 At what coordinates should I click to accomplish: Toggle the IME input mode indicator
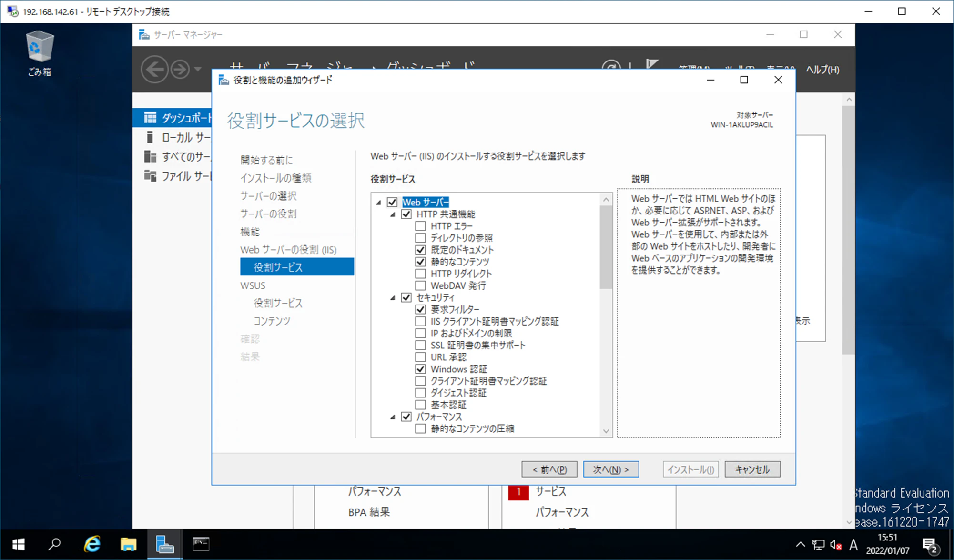(853, 545)
